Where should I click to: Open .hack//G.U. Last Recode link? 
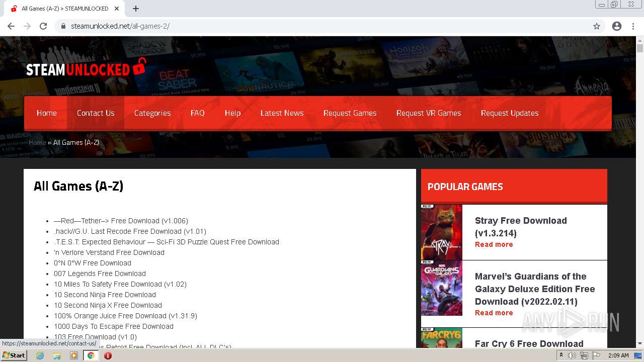[x=130, y=231]
